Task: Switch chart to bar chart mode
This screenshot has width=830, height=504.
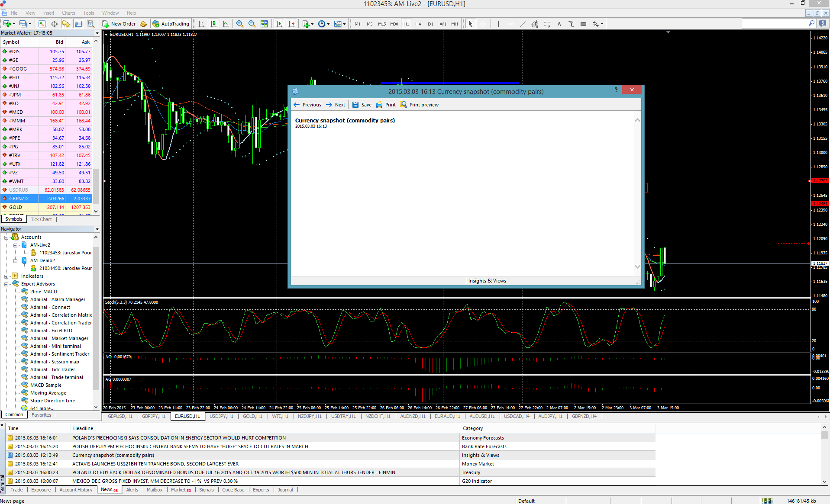Action: tap(201, 24)
